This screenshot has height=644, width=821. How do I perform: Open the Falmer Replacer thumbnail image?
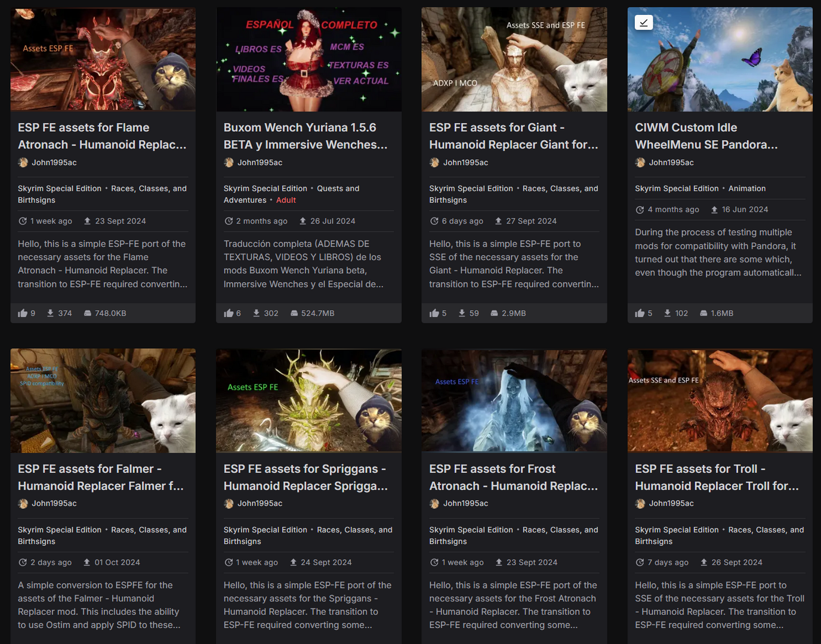click(103, 401)
